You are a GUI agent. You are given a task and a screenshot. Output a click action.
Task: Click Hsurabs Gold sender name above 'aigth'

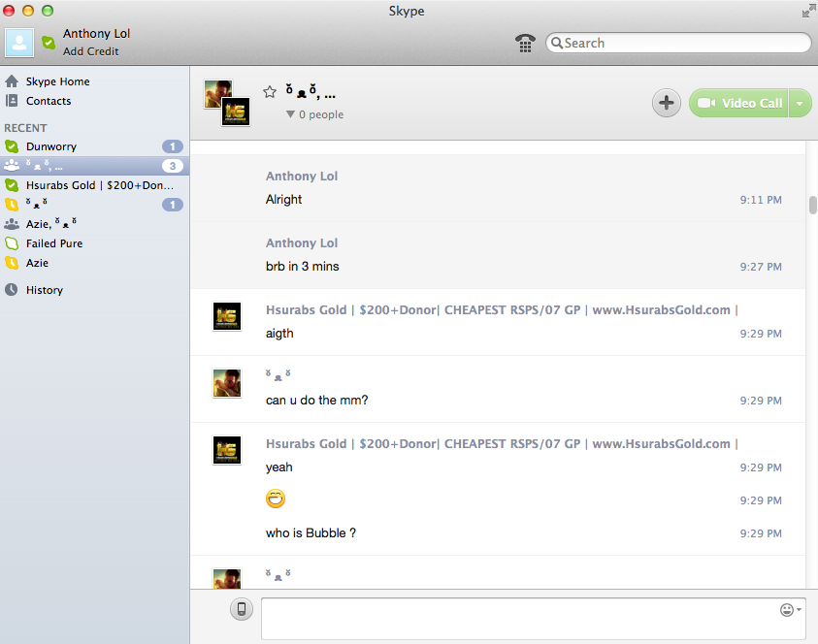click(x=502, y=309)
